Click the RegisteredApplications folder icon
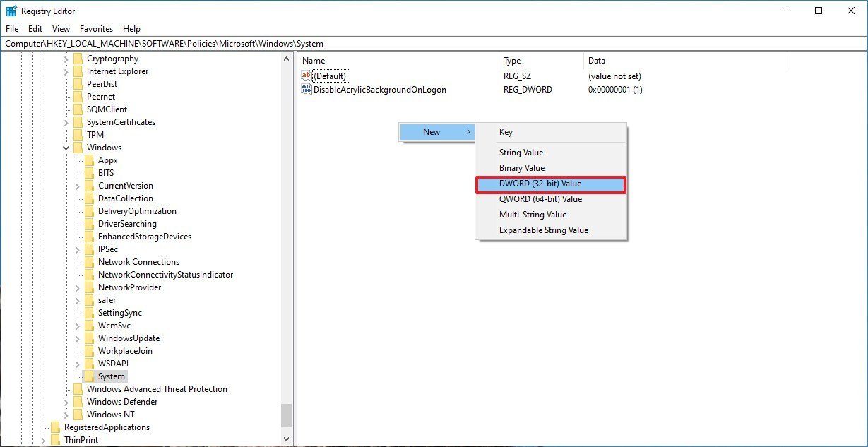 point(55,427)
